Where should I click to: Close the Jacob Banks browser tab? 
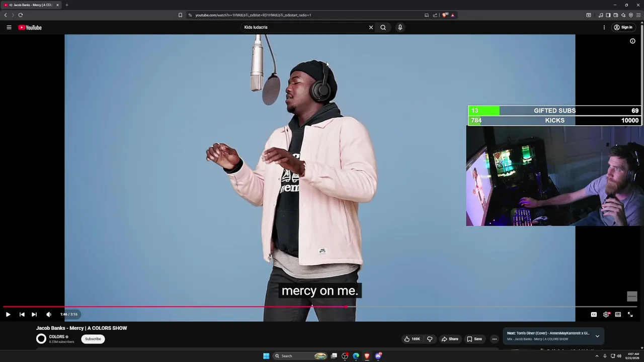tap(57, 5)
